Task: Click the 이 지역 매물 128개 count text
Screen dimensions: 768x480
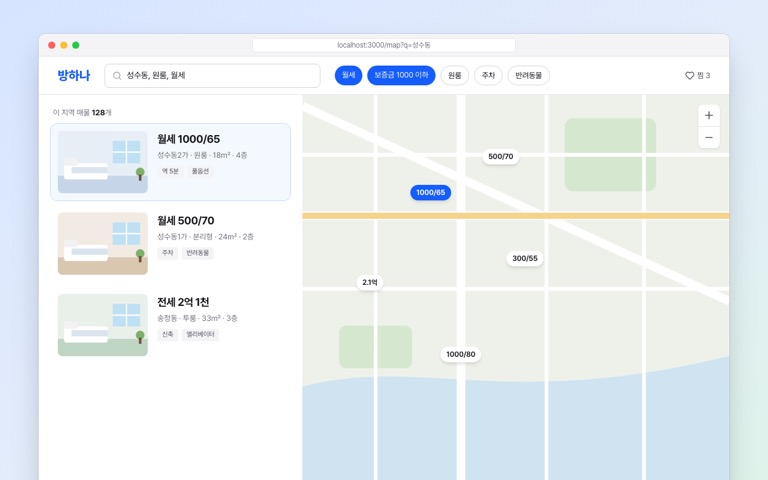Action: (x=82, y=113)
